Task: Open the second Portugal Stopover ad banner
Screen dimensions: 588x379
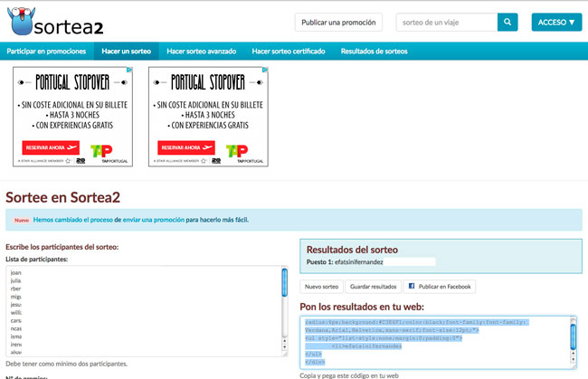Action: (x=208, y=117)
